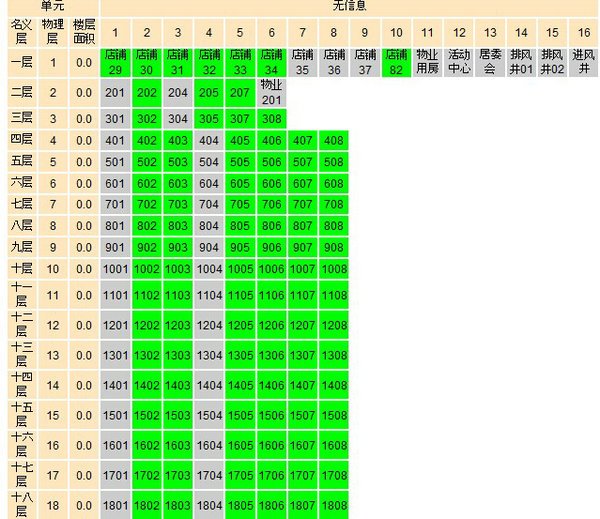
Task: Click the 楼层面积 column header
Action: [x=84, y=33]
